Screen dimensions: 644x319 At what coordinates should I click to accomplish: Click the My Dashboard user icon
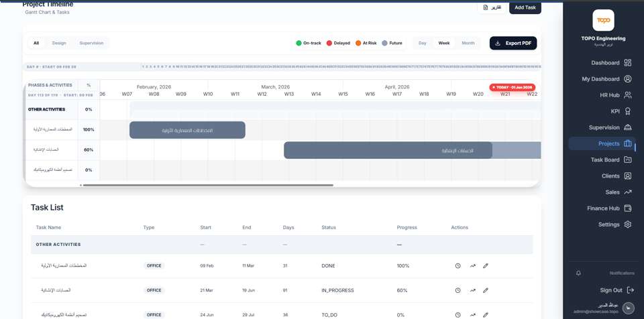point(627,79)
